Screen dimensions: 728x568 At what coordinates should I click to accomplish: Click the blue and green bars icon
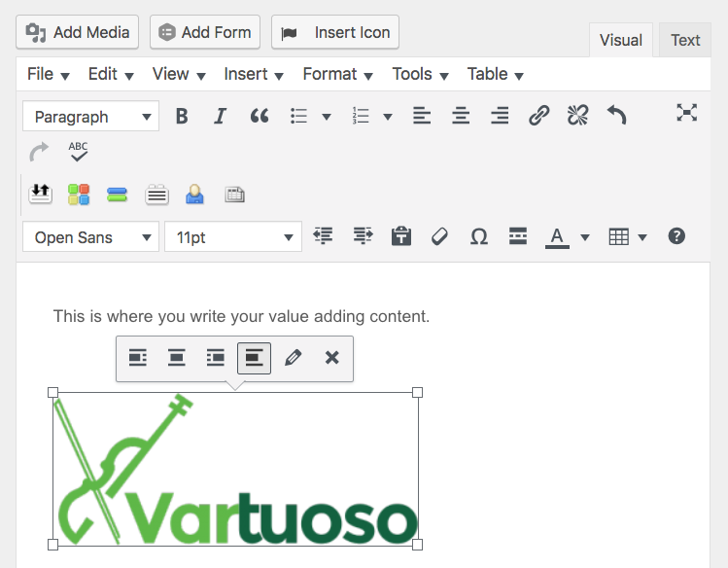117,195
